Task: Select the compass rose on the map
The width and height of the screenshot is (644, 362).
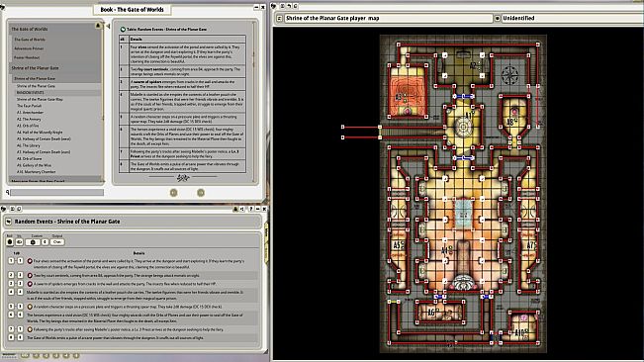Action: click(x=509, y=74)
